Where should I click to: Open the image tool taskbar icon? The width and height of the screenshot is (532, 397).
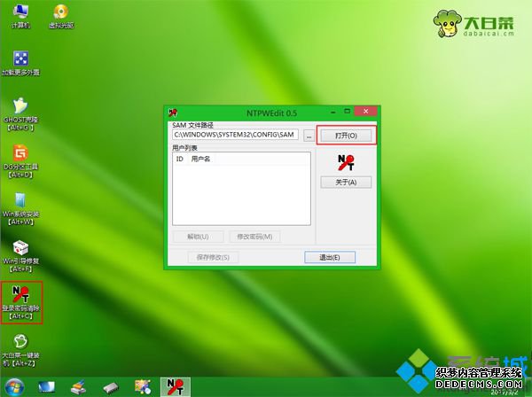(143, 387)
